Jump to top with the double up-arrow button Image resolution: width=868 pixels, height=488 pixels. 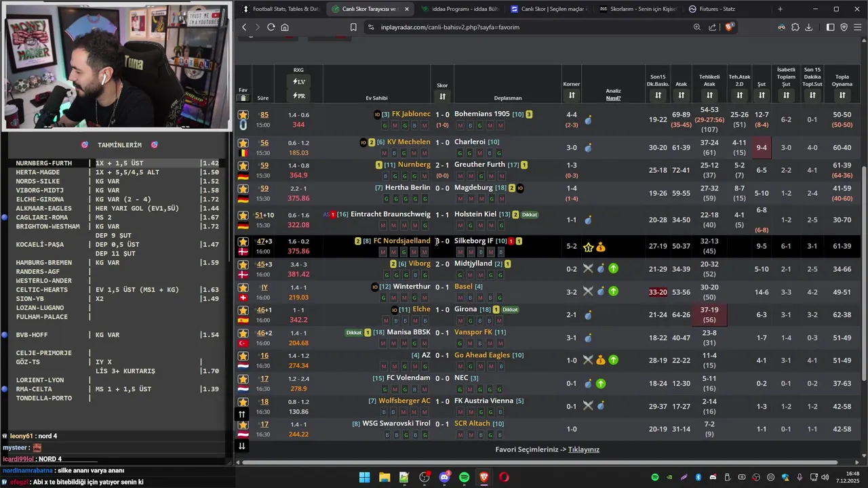tap(242, 414)
